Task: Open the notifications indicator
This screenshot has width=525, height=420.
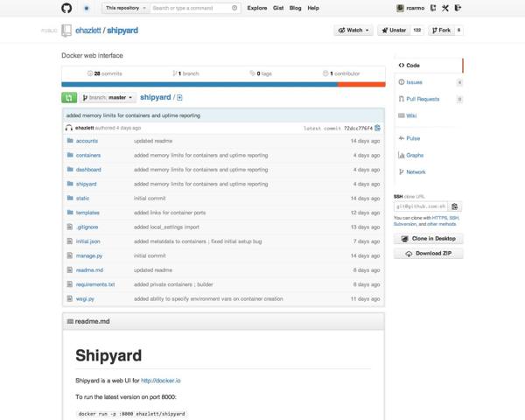Action: tap(86, 7)
